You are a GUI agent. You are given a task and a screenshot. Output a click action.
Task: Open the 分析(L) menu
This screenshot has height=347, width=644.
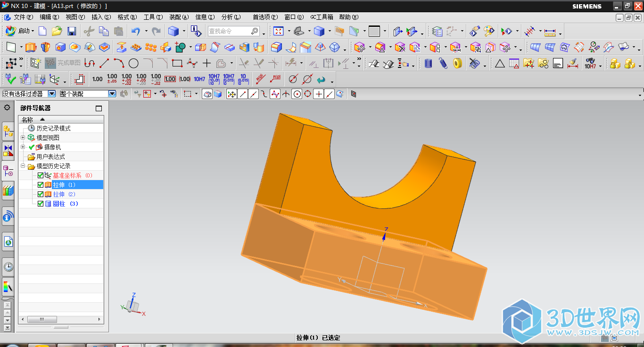point(231,17)
